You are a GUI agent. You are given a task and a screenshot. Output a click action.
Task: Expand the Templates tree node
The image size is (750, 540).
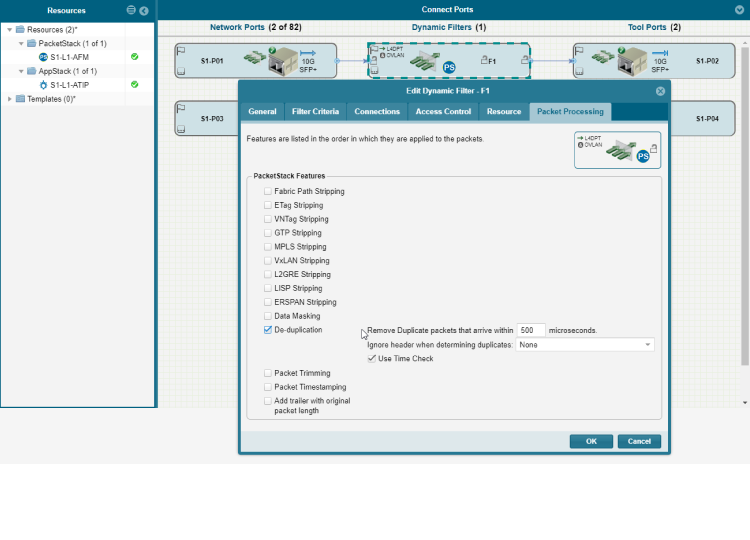click(10, 99)
